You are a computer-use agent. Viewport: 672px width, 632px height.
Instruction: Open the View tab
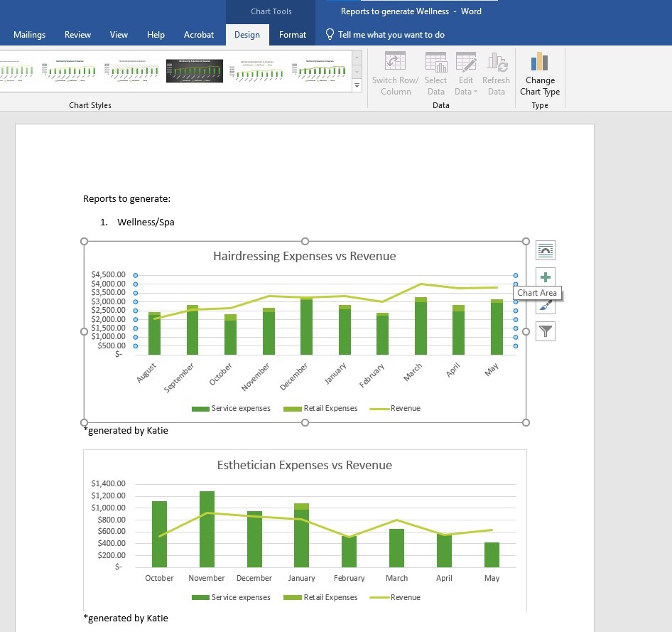tap(119, 35)
